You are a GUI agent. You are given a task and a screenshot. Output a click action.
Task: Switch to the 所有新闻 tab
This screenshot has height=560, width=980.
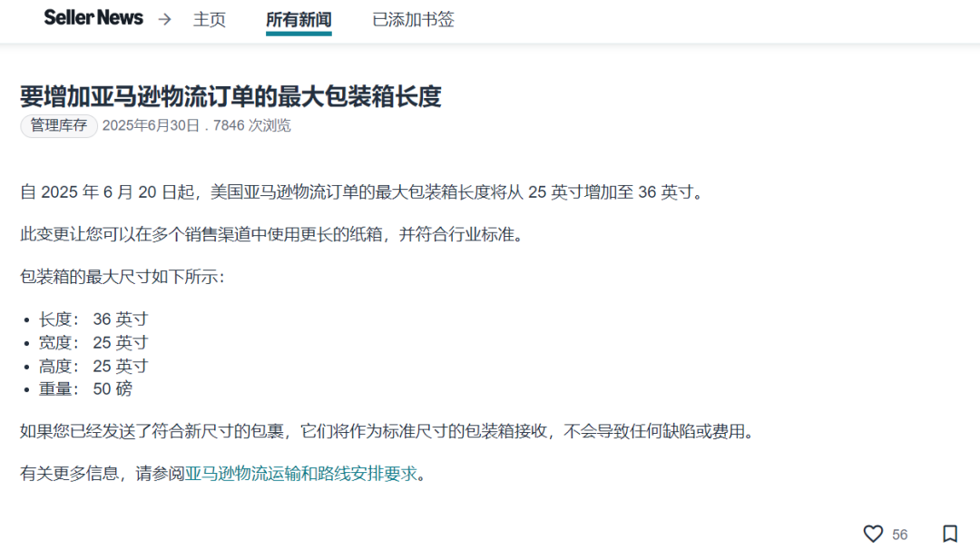(x=299, y=19)
